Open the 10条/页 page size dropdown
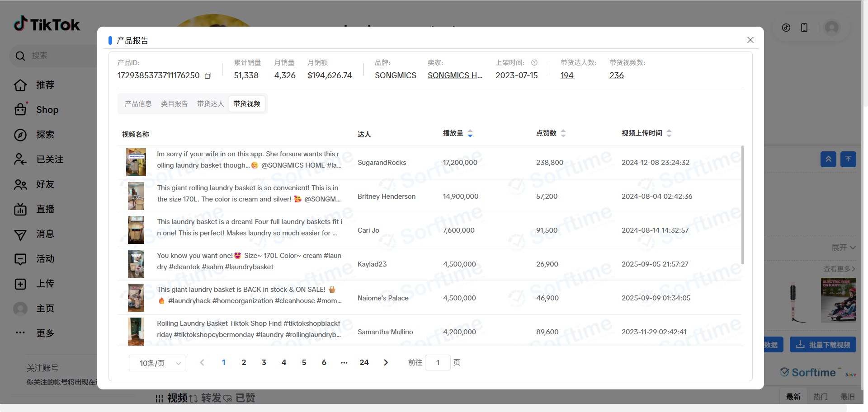 157,363
